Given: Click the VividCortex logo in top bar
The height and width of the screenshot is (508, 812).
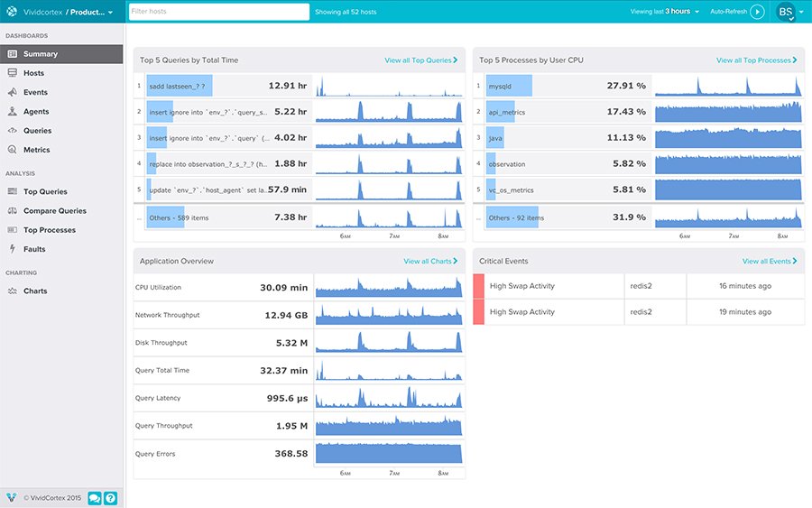Looking at the screenshot, I should (12, 12).
